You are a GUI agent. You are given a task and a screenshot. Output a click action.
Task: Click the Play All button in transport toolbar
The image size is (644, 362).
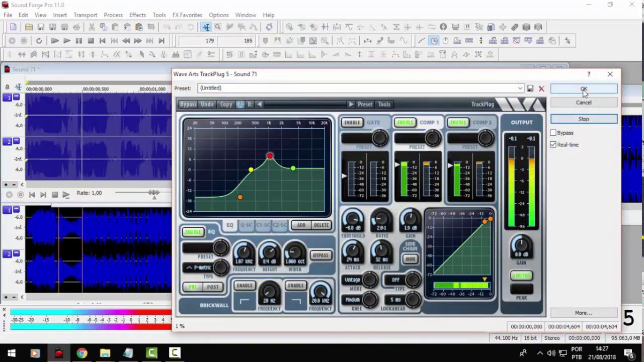pyautogui.click(x=55, y=41)
